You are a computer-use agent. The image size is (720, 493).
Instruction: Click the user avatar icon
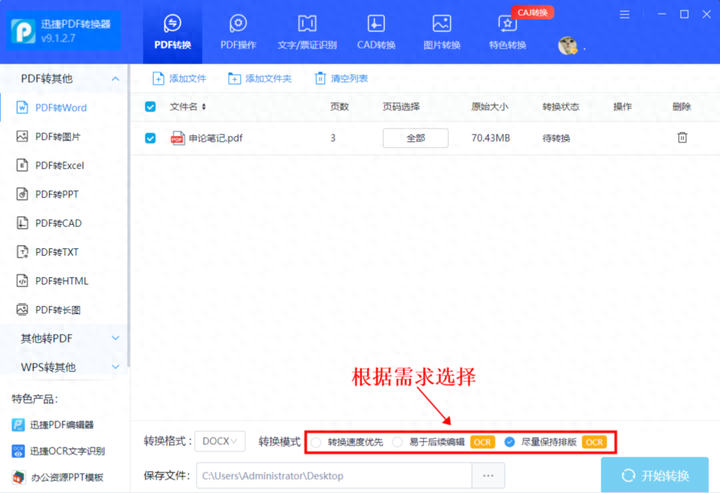tap(567, 46)
